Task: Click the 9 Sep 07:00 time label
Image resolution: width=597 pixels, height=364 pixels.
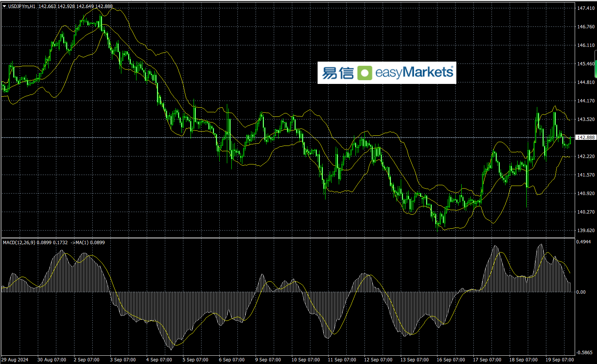Action: (268, 360)
